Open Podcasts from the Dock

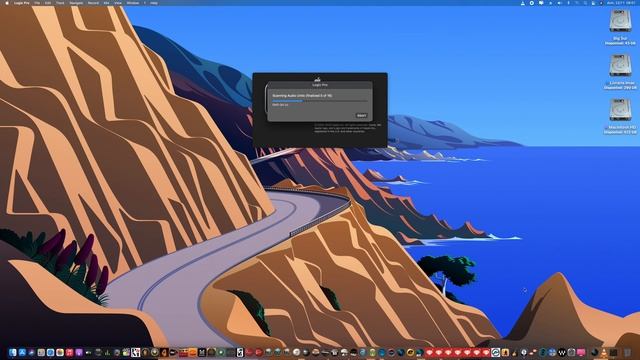click(x=79, y=352)
